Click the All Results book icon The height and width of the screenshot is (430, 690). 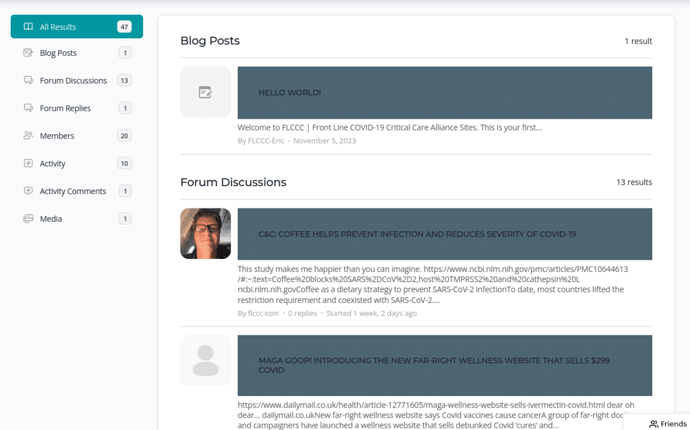tap(28, 27)
